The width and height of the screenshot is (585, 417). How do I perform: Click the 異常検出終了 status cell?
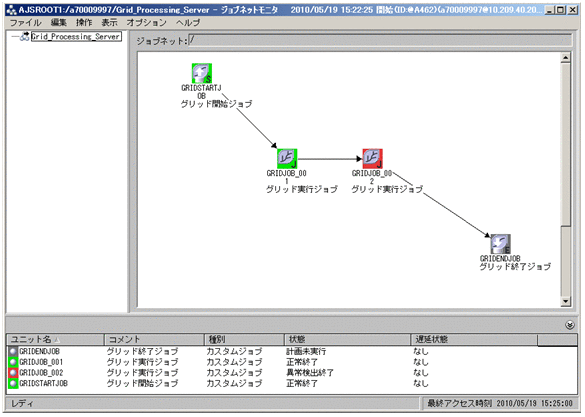310,373
